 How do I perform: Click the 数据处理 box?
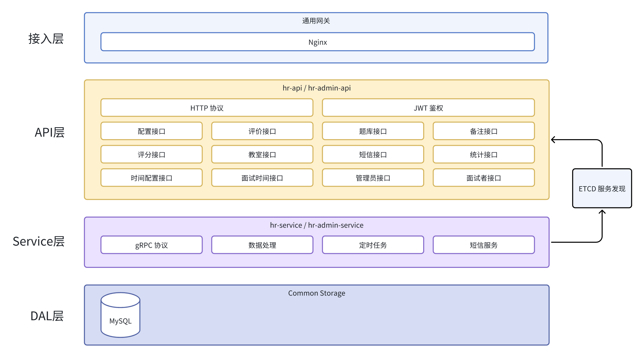(x=262, y=245)
